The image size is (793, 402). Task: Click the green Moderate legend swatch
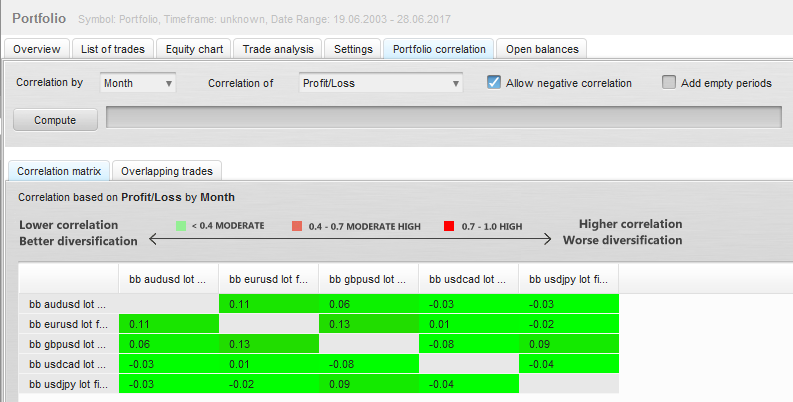point(181,226)
